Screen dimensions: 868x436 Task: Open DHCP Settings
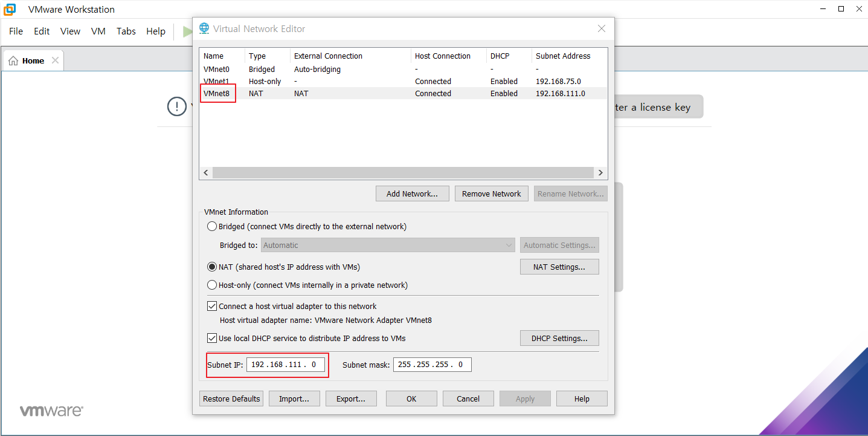point(559,339)
